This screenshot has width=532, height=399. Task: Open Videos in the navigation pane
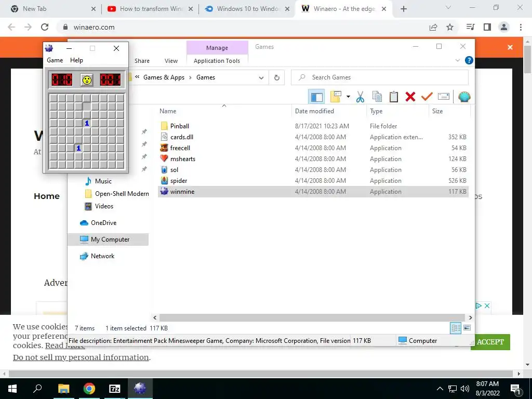pyautogui.click(x=104, y=206)
